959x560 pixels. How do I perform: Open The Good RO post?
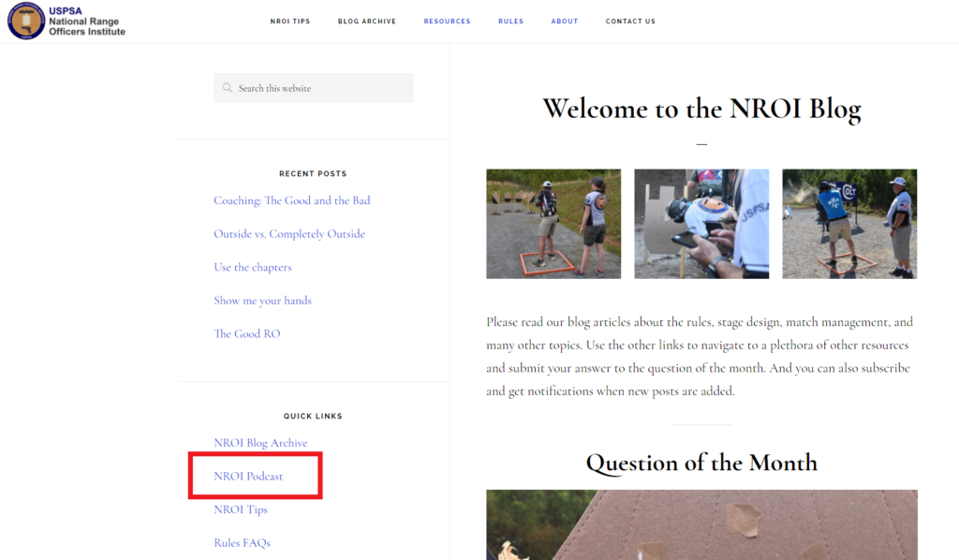tap(247, 333)
